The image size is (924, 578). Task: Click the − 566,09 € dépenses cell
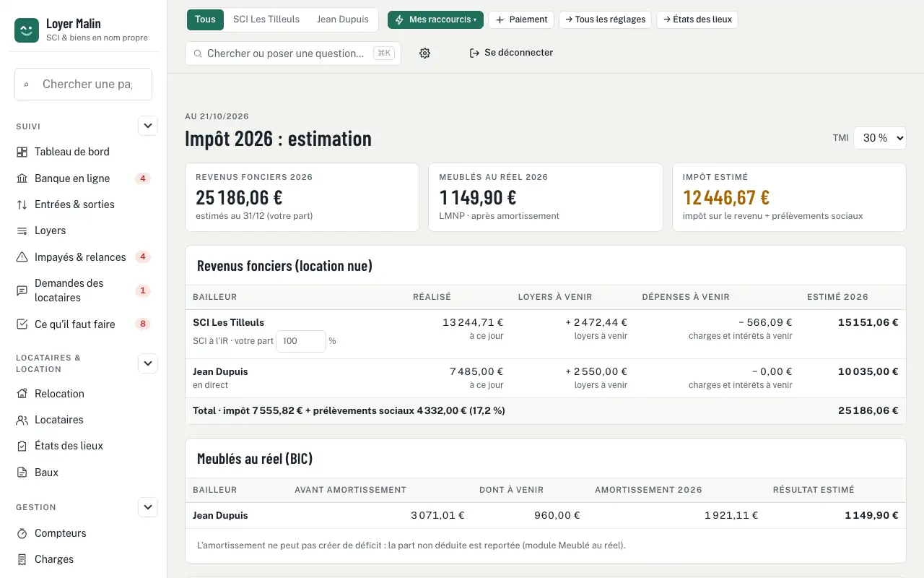point(766,322)
